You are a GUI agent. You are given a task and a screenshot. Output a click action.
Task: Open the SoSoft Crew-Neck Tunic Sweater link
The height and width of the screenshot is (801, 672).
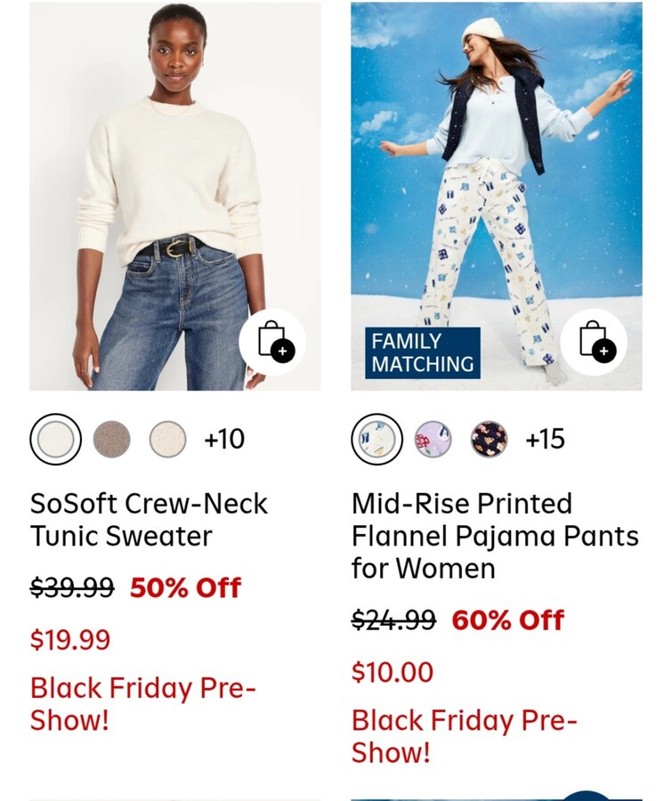pyautogui.click(x=149, y=520)
